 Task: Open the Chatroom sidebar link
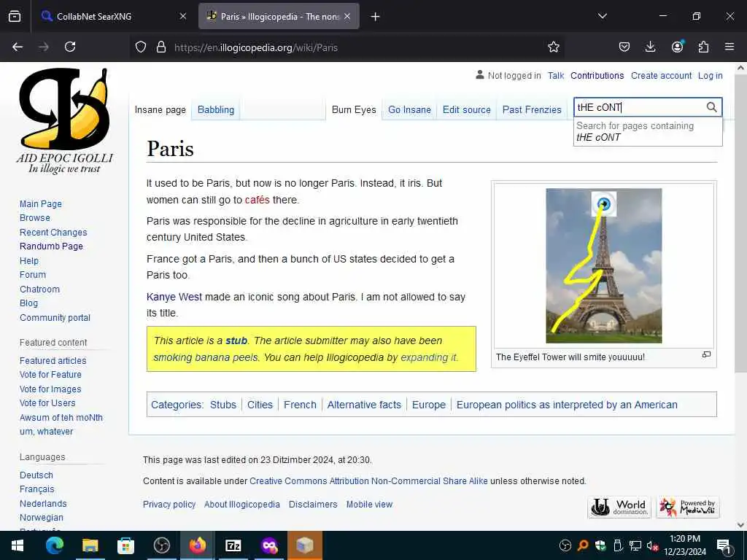point(39,289)
